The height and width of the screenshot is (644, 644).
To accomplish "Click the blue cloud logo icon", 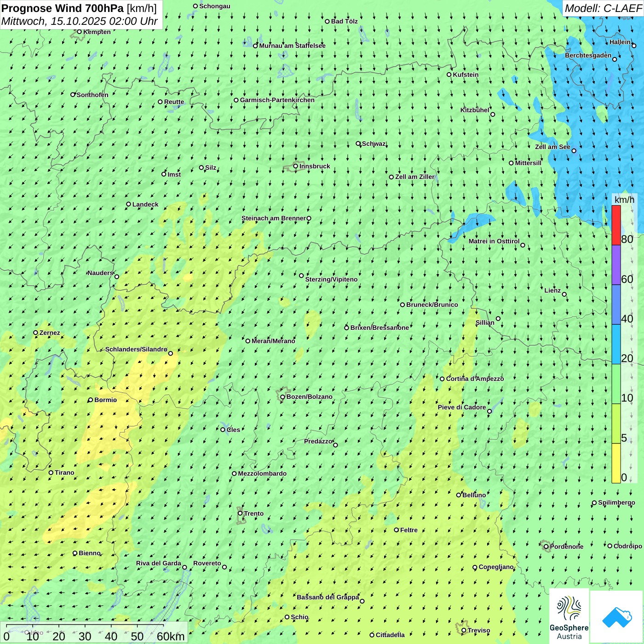I will pos(617,617).
